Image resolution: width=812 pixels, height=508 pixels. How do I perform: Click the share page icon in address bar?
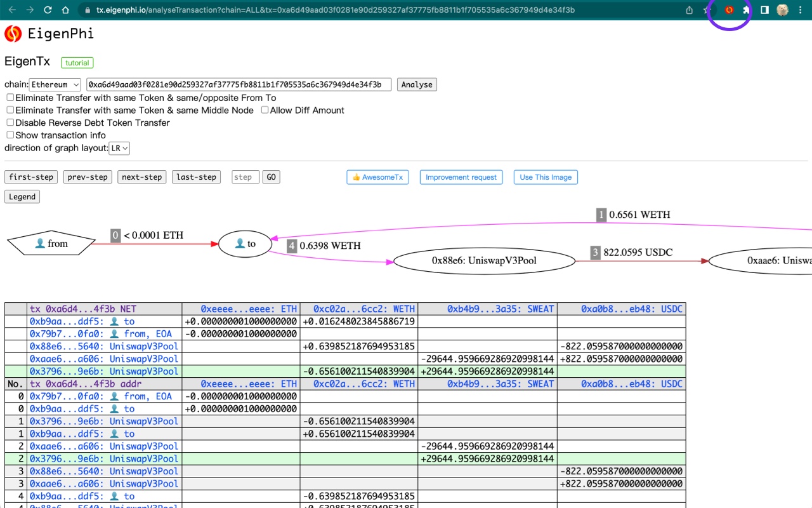[x=690, y=10]
